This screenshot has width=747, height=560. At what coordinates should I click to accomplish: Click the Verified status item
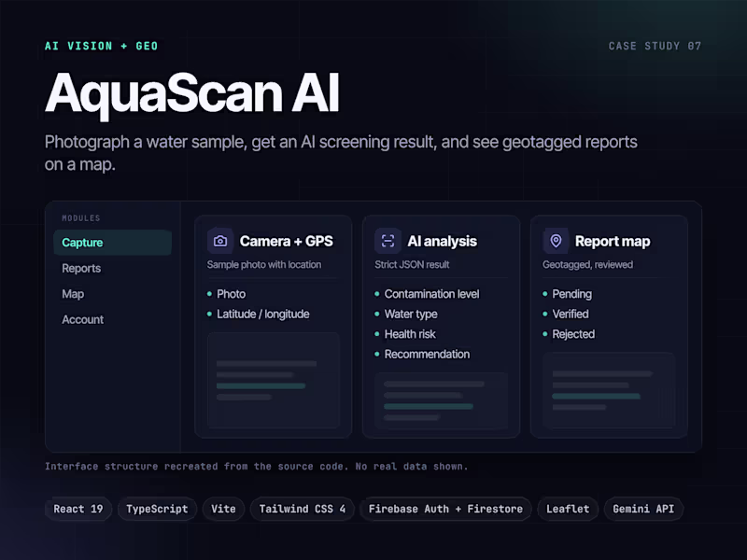pos(571,314)
